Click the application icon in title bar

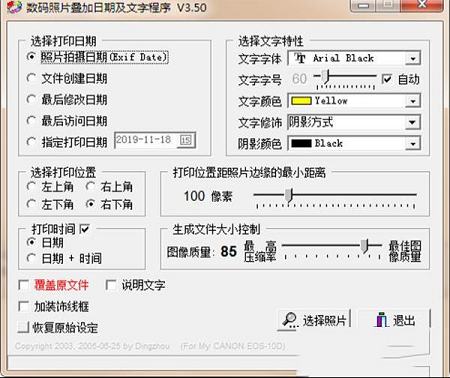pos(14,7)
